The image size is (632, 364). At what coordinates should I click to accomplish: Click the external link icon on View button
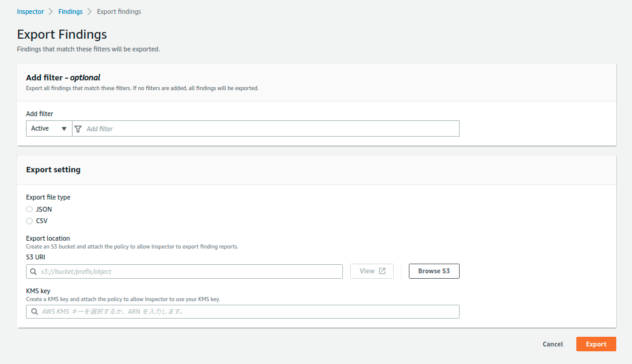(x=382, y=271)
